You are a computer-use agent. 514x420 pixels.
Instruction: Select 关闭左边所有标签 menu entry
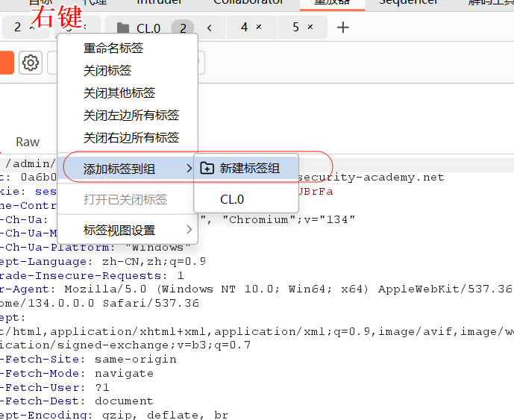point(128,115)
